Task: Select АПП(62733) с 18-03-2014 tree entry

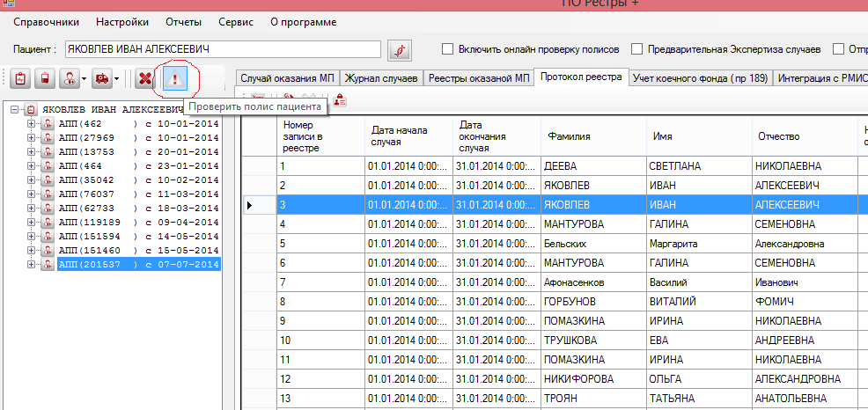Action: click(x=138, y=208)
